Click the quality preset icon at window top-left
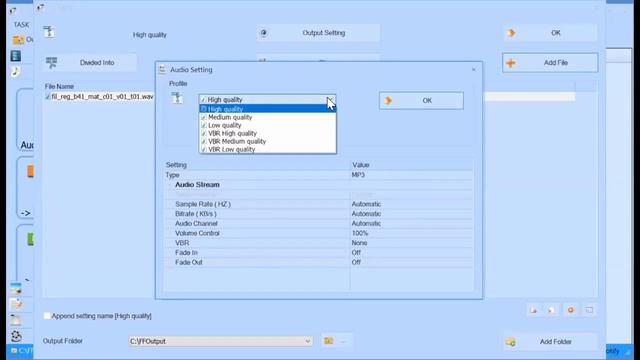This screenshot has height=360, width=640. pos(49,32)
